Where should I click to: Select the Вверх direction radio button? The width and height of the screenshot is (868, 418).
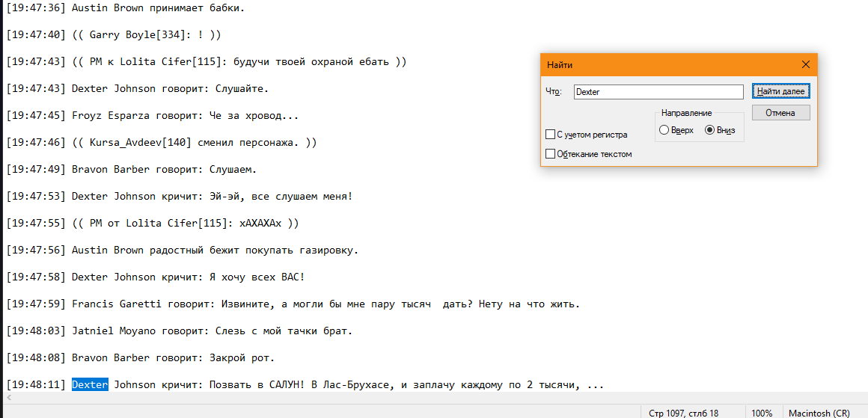[664, 130]
